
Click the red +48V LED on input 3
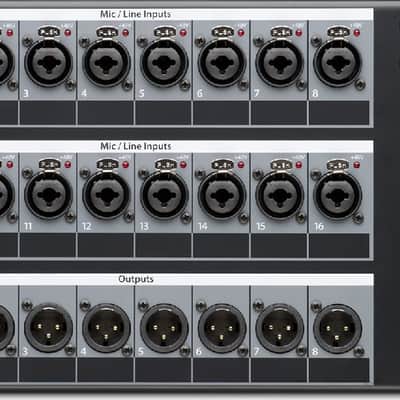coord(68,33)
